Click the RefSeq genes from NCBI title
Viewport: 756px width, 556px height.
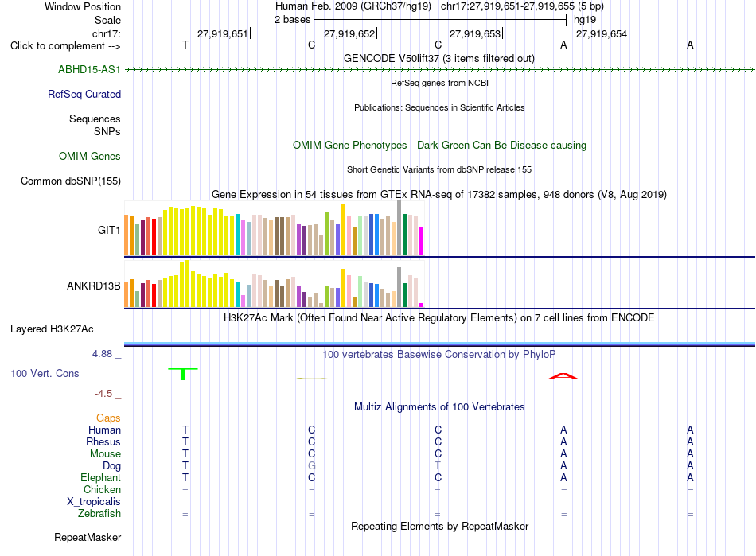pyautogui.click(x=439, y=83)
